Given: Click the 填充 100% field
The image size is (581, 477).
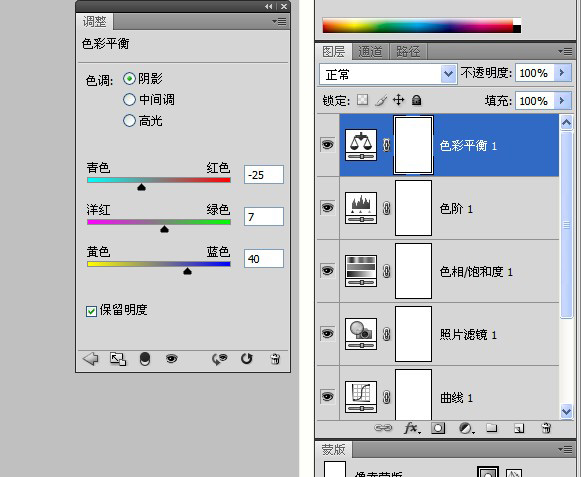Looking at the screenshot, I should tap(535, 100).
